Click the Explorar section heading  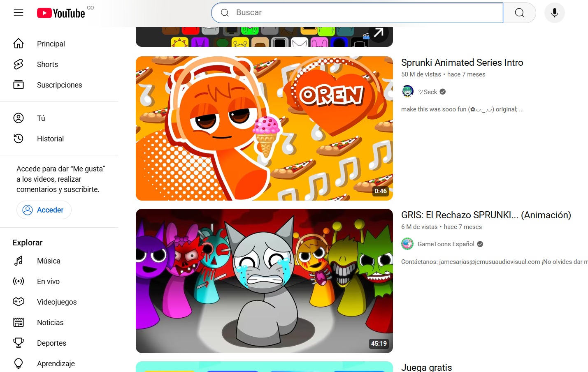pos(28,243)
